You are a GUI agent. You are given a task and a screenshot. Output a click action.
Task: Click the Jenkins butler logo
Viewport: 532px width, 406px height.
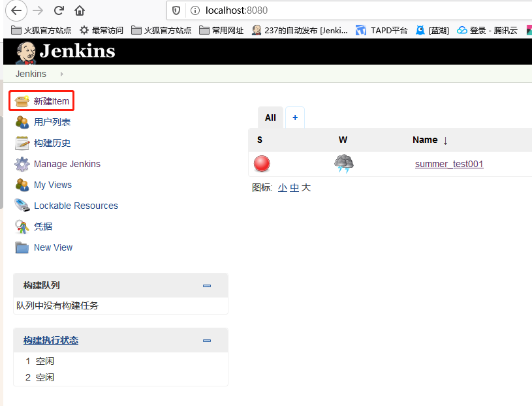(x=26, y=53)
